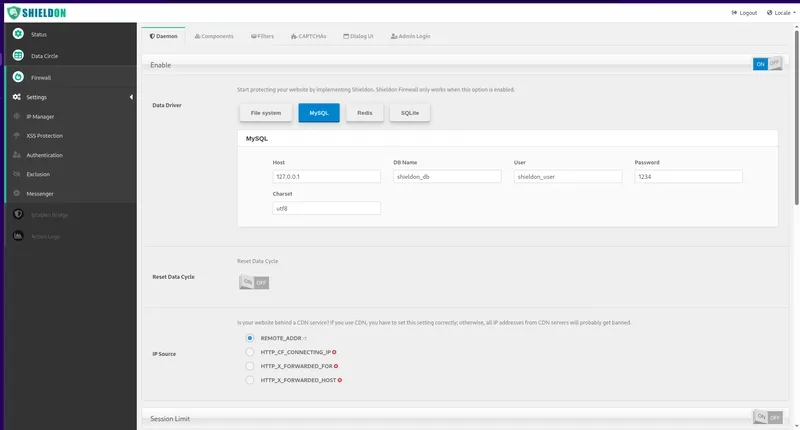The image size is (800, 430).
Task: Choose the Redis data driver
Action: [365, 113]
